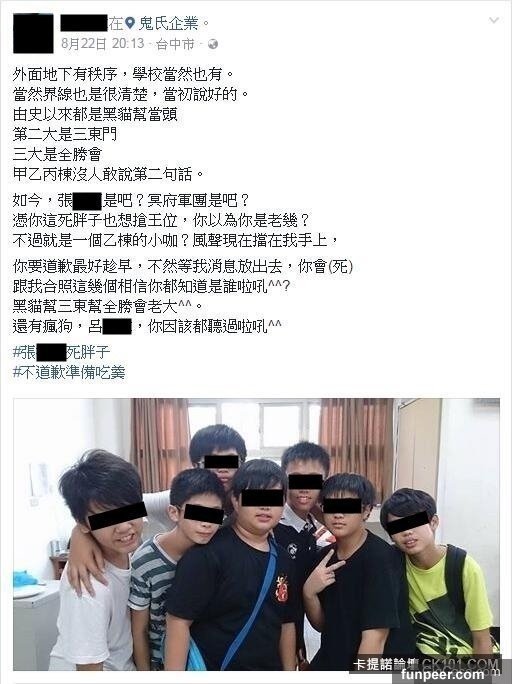The image size is (512, 684).
Task: Click the redacted poster name in header
Action: tap(83, 23)
